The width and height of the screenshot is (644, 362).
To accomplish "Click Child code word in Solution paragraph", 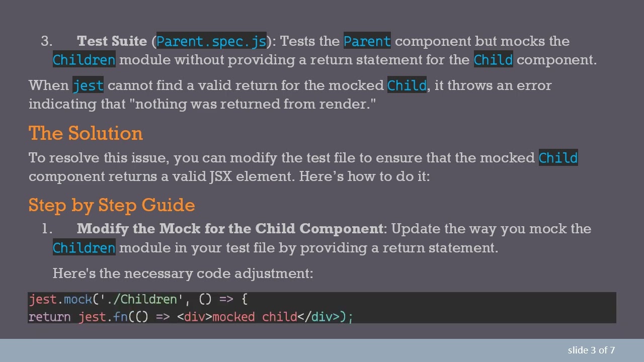I will pyautogui.click(x=558, y=158).
